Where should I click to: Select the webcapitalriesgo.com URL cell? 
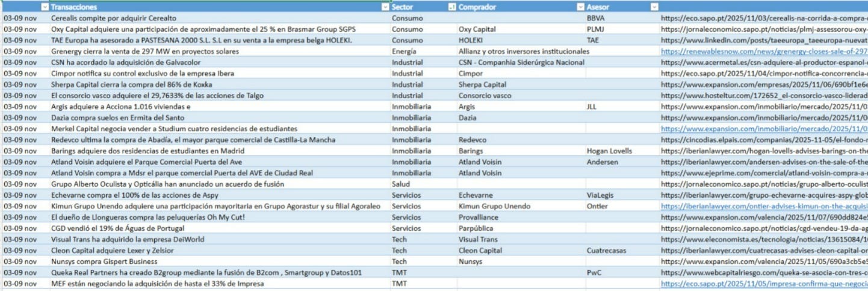click(764, 272)
